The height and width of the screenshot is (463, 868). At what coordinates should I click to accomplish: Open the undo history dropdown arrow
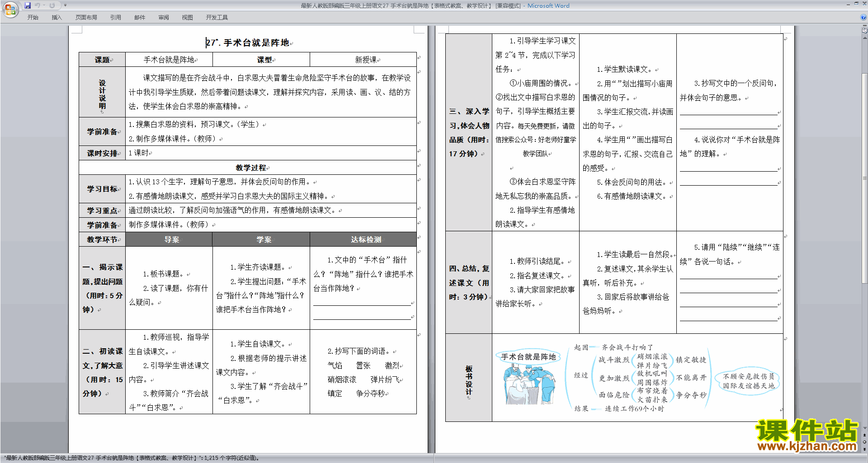44,5
